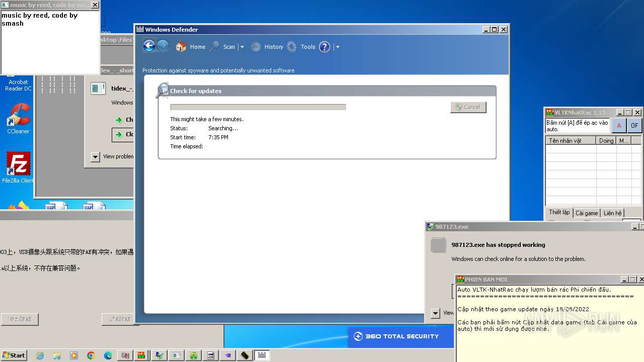644x362 pixels.
Task: Click the Bấm nút [A] instruction text box
Action: coord(578,126)
